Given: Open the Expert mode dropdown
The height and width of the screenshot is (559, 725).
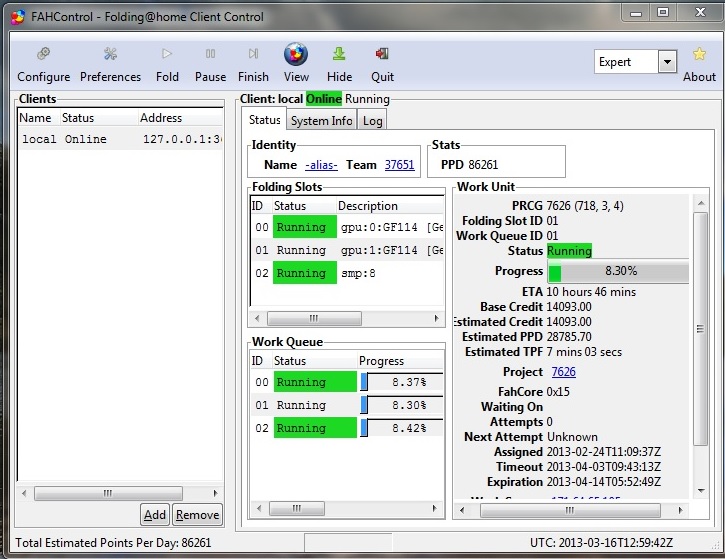Looking at the screenshot, I should click(667, 61).
